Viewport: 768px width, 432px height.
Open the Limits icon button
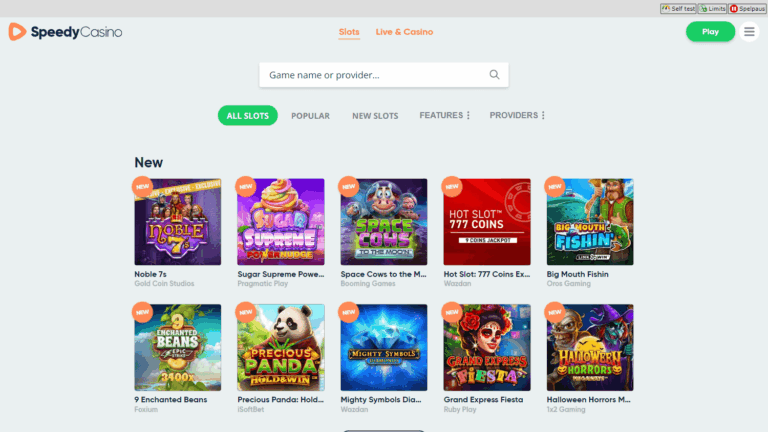coord(712,8)
